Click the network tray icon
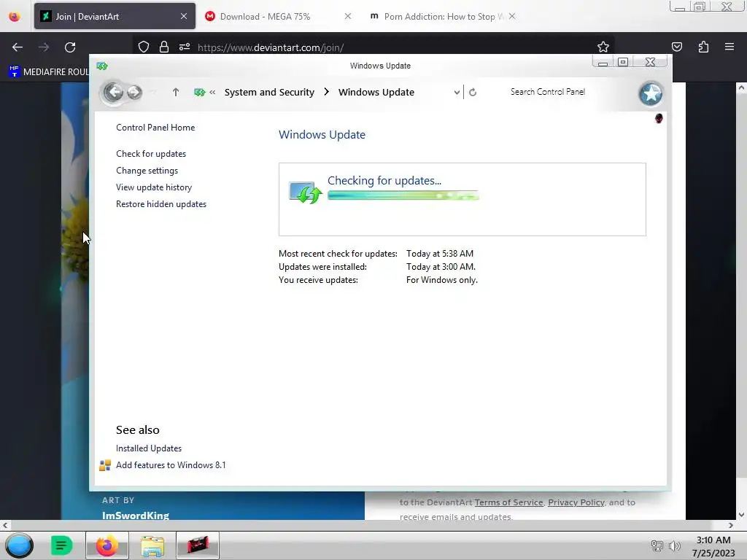 click(x=657, y=545)
